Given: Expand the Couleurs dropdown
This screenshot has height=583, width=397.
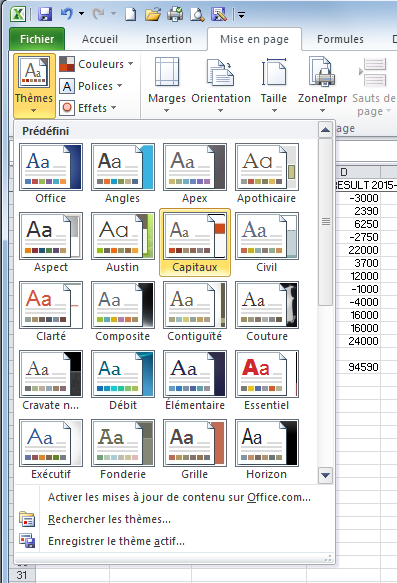Looking at the screenshot, I should pyautogui.click(x=97, y=64).
